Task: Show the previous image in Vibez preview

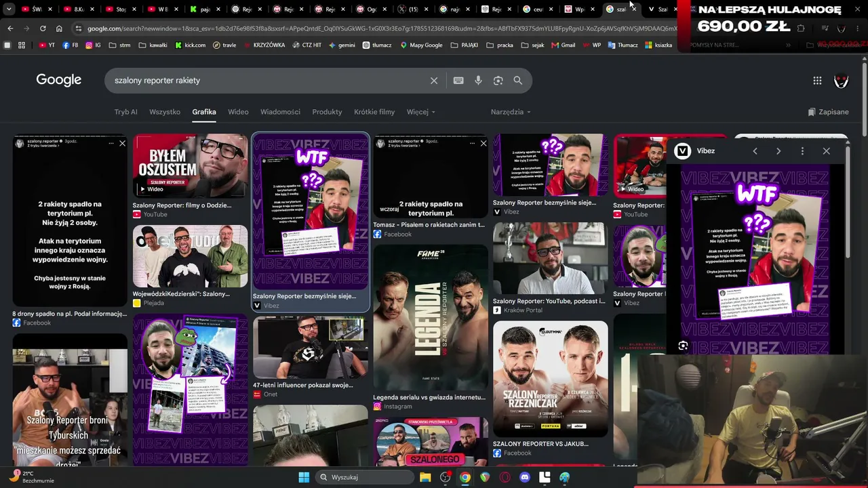Action: [x=755, y=151]
